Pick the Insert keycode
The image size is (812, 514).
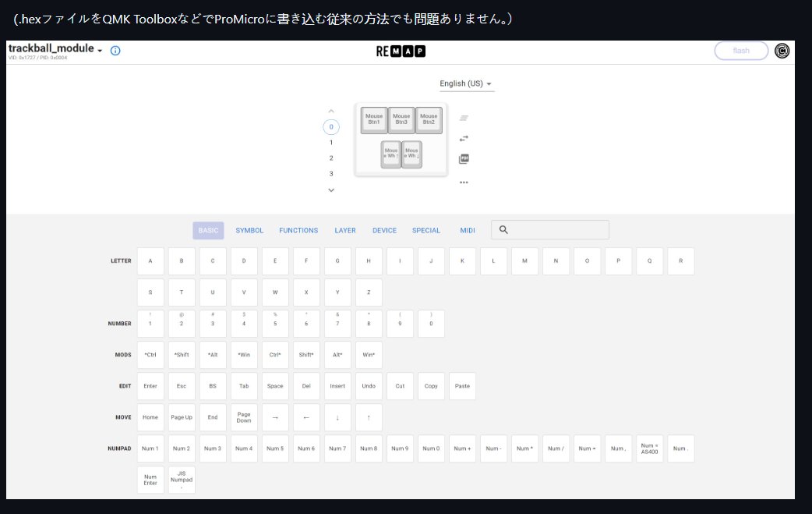337,386
